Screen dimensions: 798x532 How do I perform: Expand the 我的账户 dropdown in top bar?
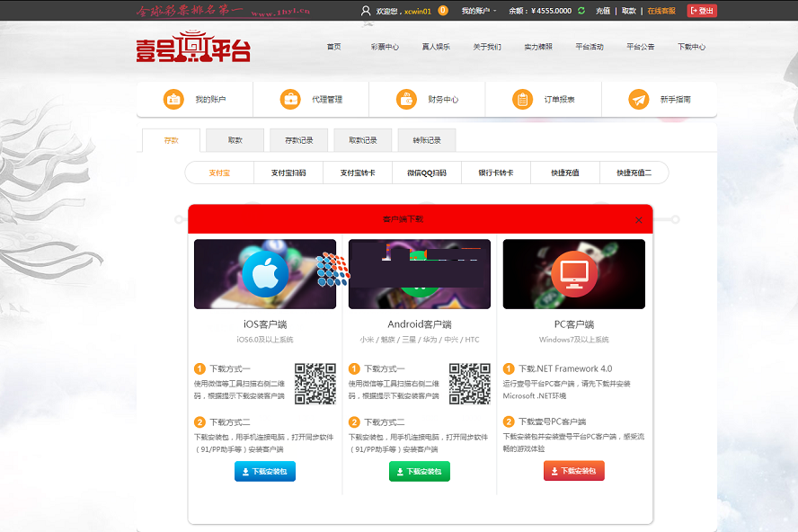479,11
